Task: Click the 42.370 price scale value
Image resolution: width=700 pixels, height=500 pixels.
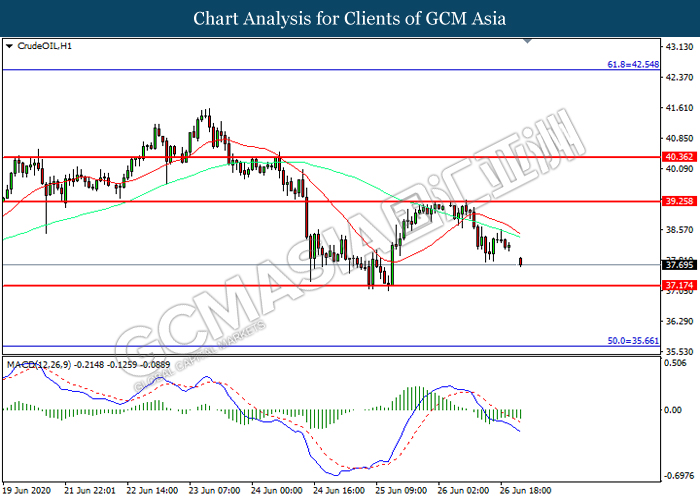Action: click(679, 77)
